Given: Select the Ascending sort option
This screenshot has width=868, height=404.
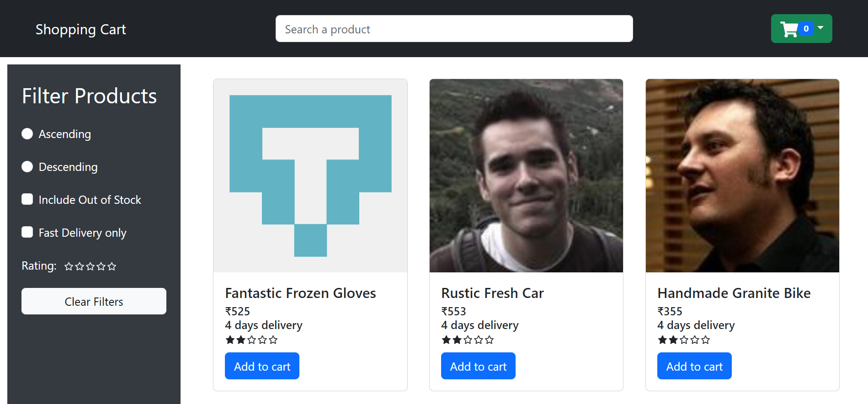Looking at the screenshot, I should (x=27, y=134).
